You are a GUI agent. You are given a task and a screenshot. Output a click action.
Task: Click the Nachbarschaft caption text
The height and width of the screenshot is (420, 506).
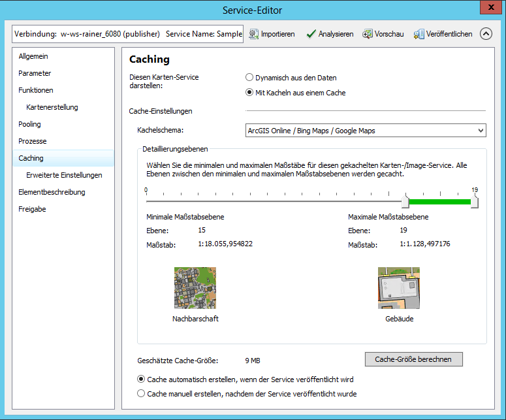point(195,319)
